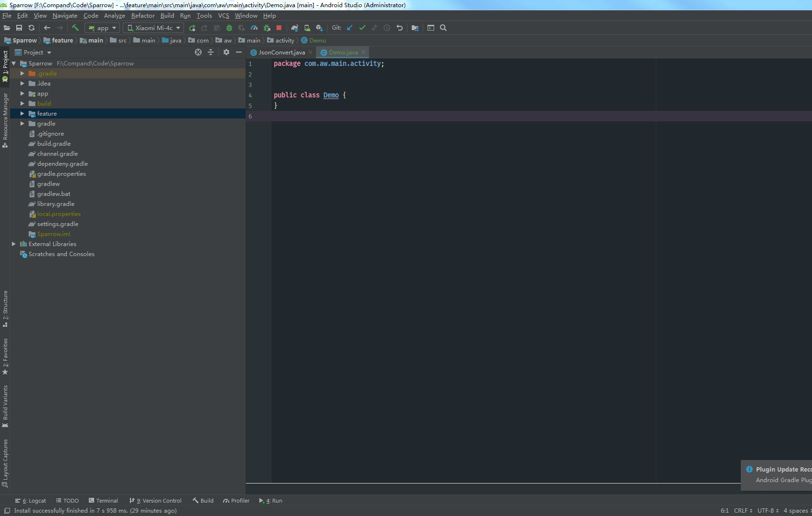
Task: Click the CRLF line separator status item
Action: [x=743, y=511]
